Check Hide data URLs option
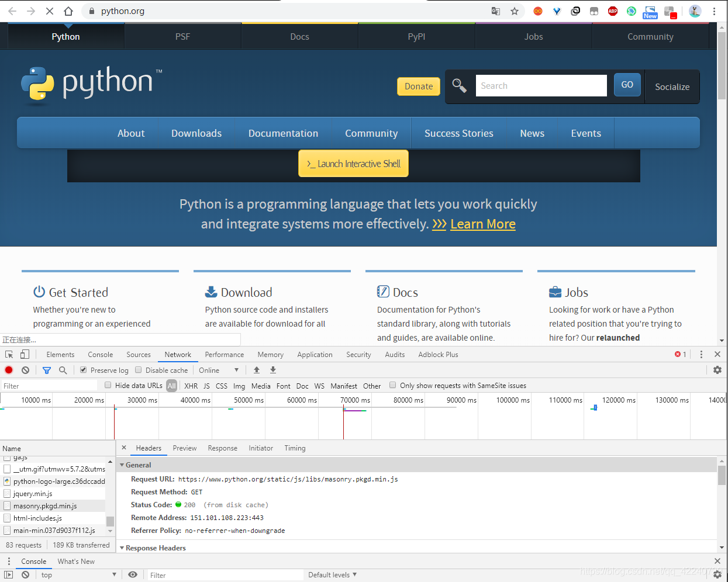 108,385
